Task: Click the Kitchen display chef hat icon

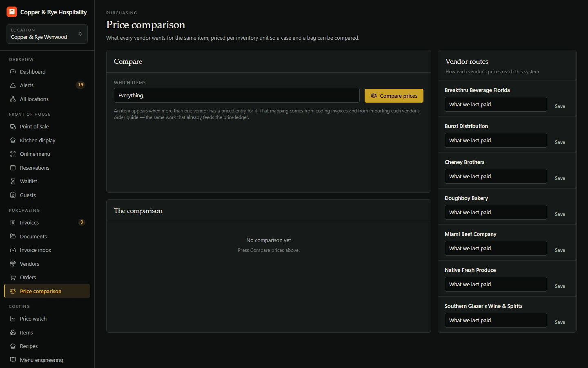Action: click(x=13, y=140)
